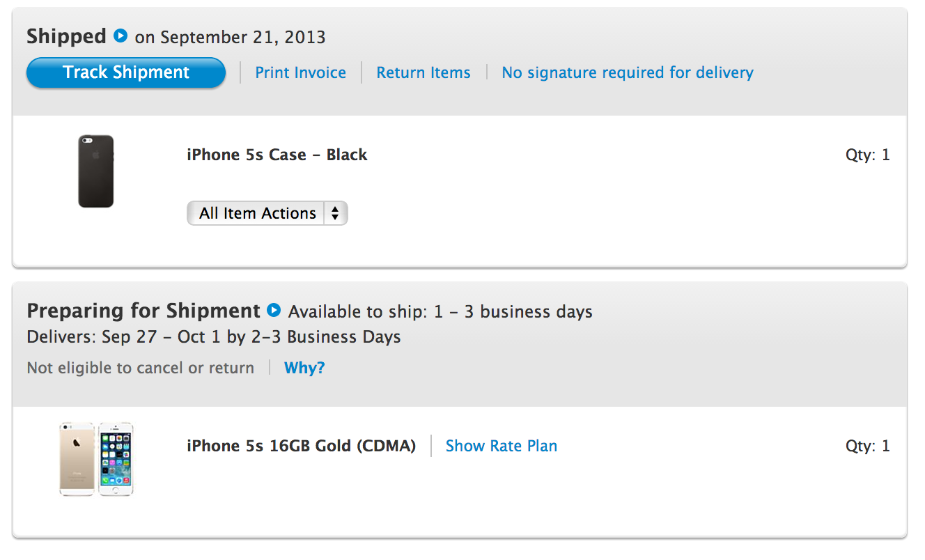The width and height of the screenshot is (925, 560).
Task: Click the iPhone front-view home screen image
Action: (116, 458)
